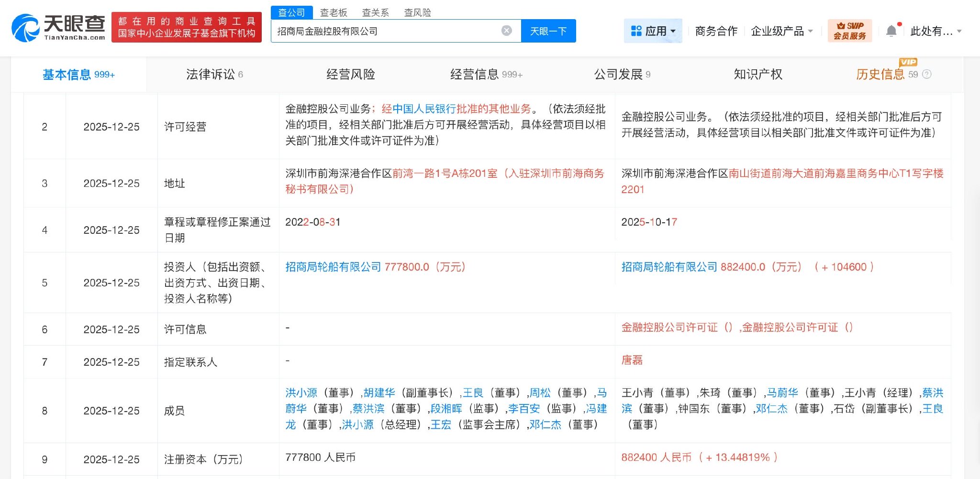Viewport: 980px width, 479px height.
Task: Open SVIP 会员服务 via the crown icon
Action: click(849, 30)
